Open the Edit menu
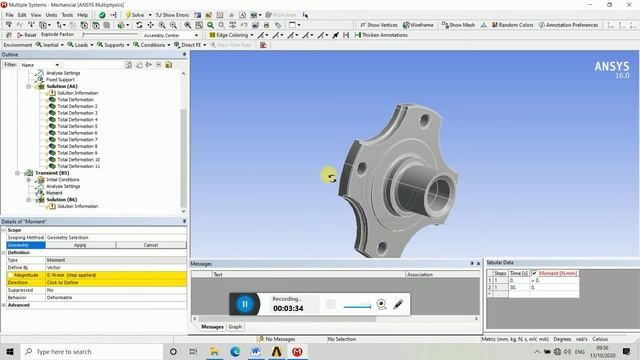This screenshot has height=360, width=640. tap(22, 15)
